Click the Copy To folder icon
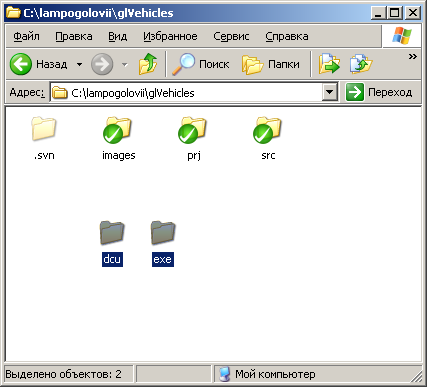Viewport: 427px width, 387px height. pyautogui.click(x=361, y=64)
